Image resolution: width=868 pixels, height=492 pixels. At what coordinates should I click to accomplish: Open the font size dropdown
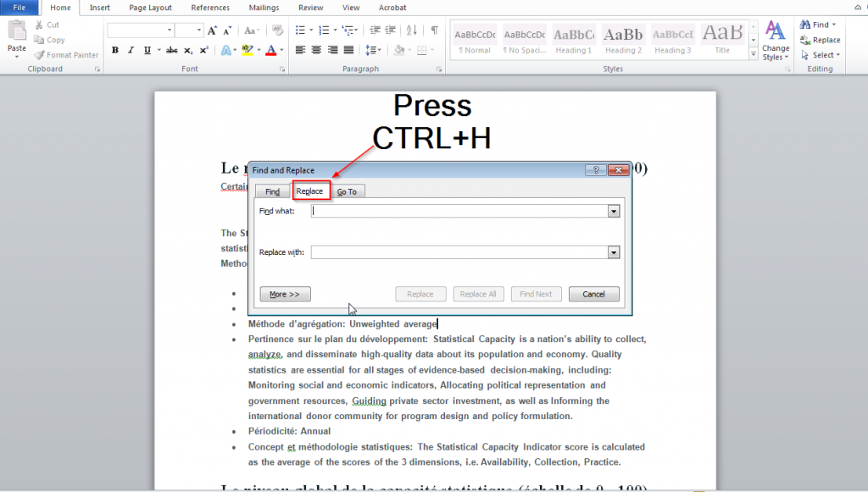coord(198,30)
